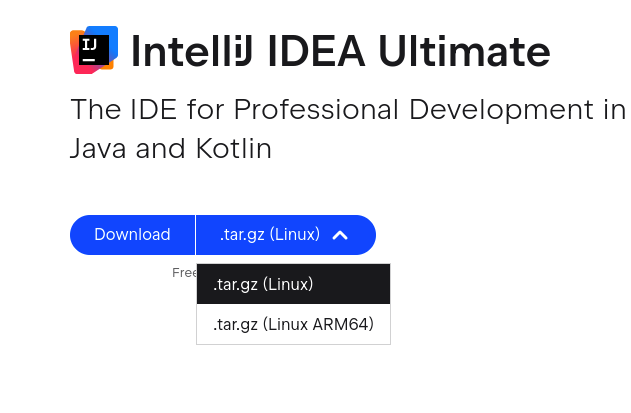Open the .tar.gz (Linux) format selector button
The width and height of the screenshot is (631, 413).
click(x=286, y=235)
